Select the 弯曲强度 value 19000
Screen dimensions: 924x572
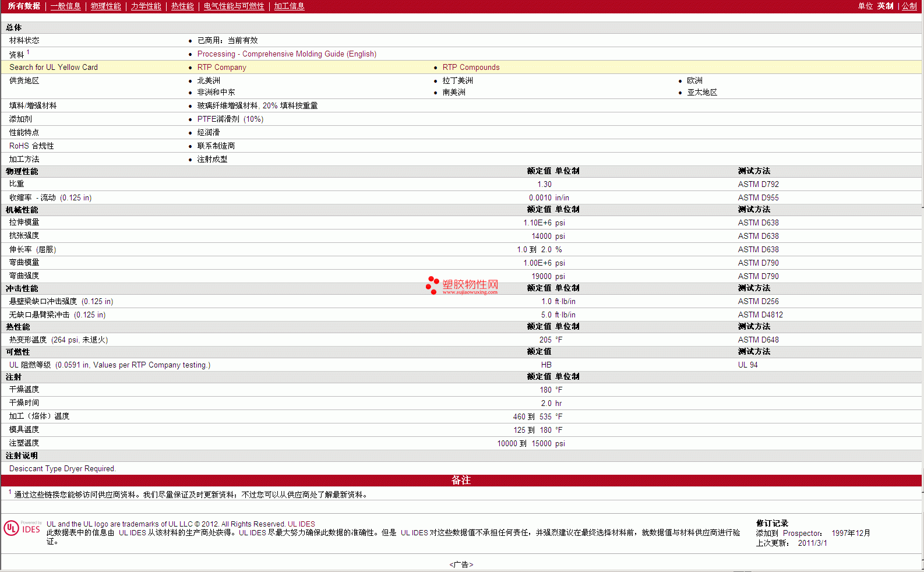(x=541, y=276)
